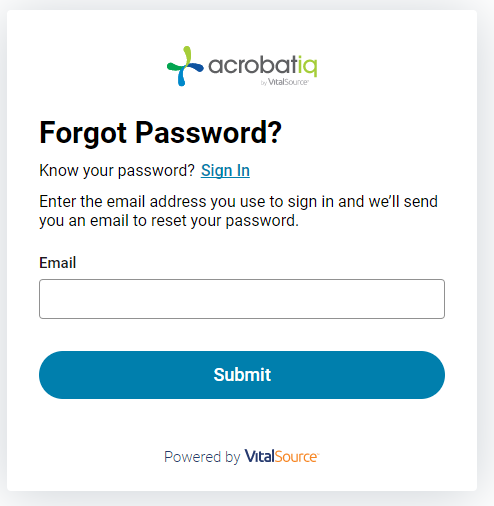
Task: Click the reset instructions paragraph
Action: click(x=239, y=211)
